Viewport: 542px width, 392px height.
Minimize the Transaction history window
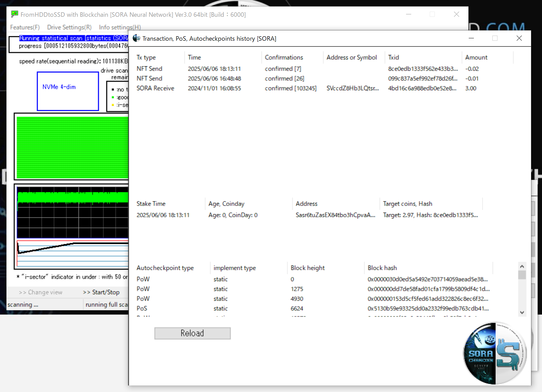pos(471,38)
